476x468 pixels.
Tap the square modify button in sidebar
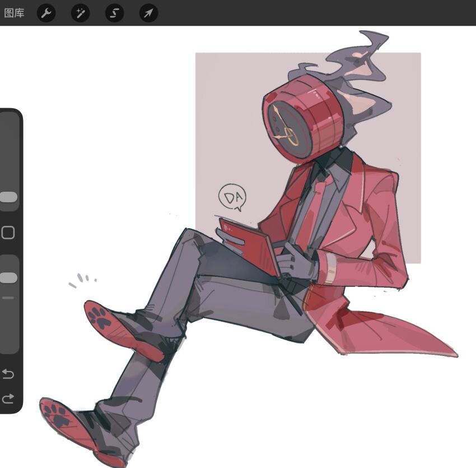click(x=8, y=233)
